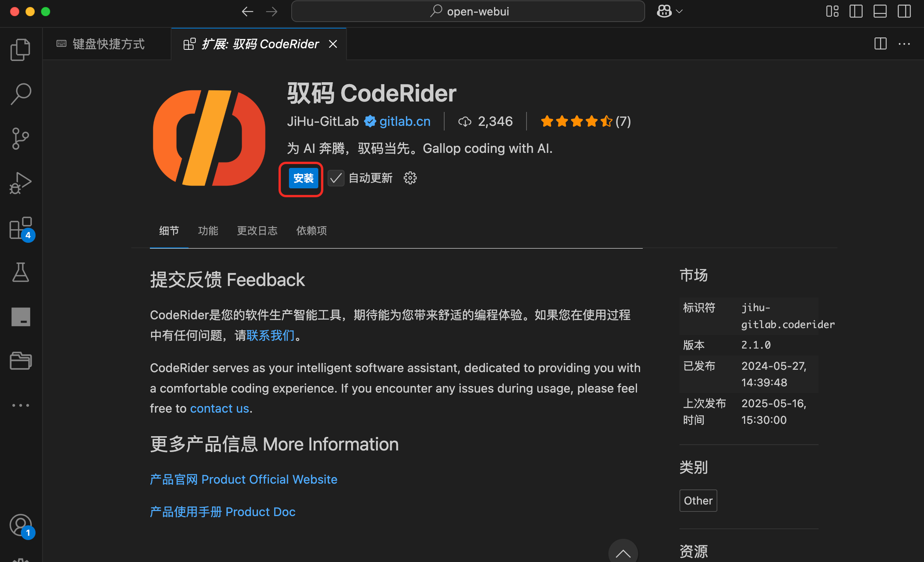Switch to the 键盘快捷方式 tab

107,44
